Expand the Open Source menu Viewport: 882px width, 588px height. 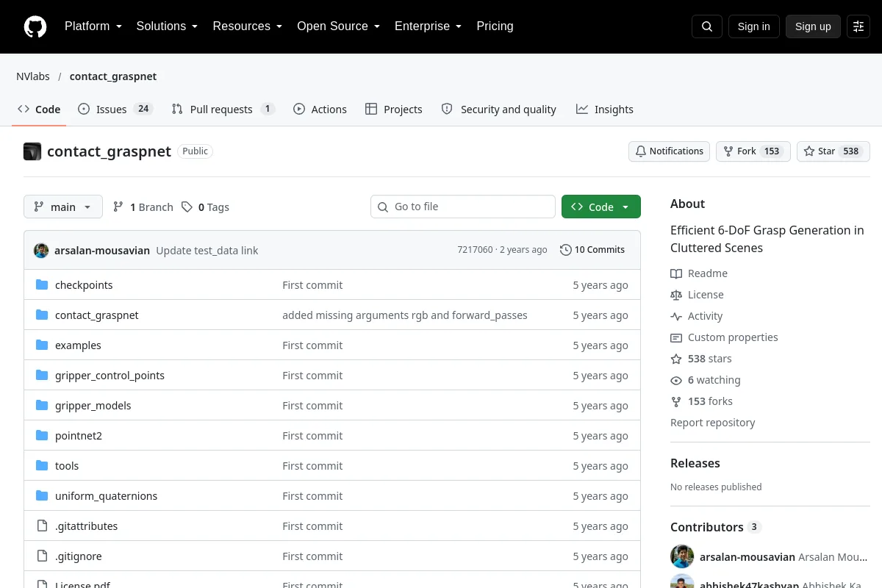(339, 26)
